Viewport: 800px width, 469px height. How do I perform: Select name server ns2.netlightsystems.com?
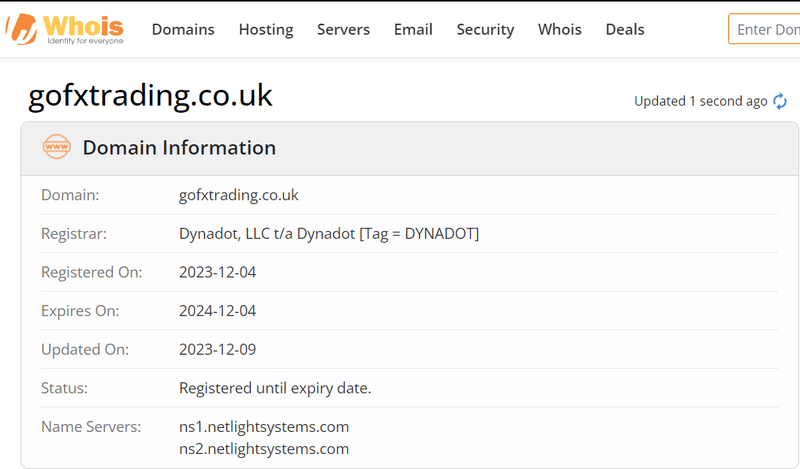(x=264, y=449)
